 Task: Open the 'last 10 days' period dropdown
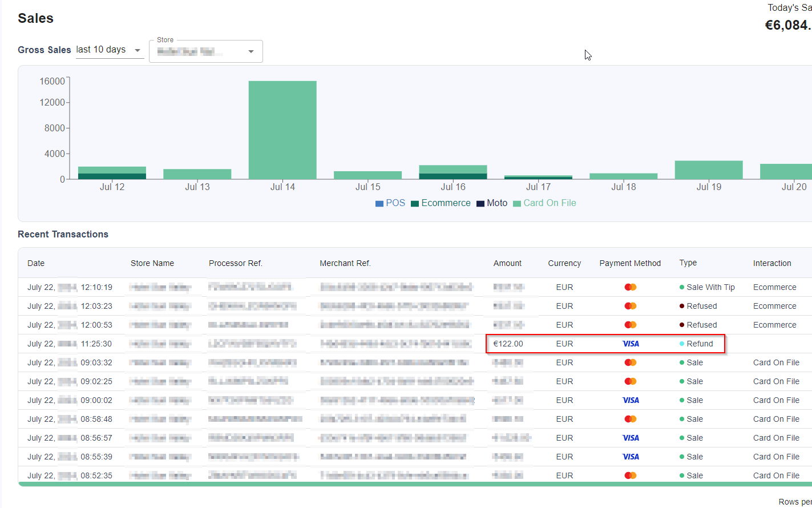[x=108, y=50]
